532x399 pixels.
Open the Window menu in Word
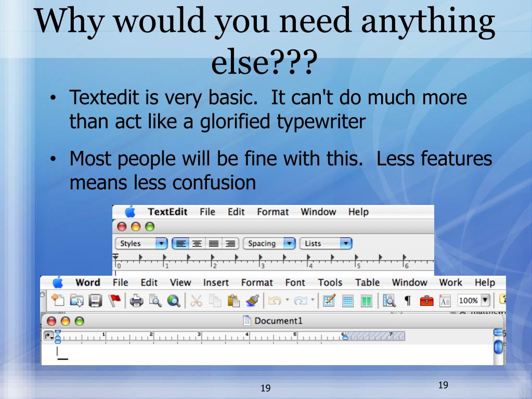409,282
